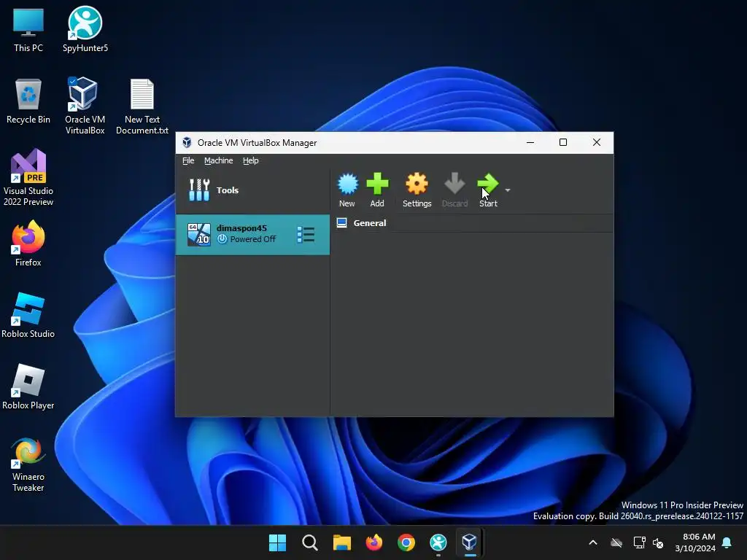Click the General section header
This screenshot has width=747, height=560.
(x=369, y=223)
